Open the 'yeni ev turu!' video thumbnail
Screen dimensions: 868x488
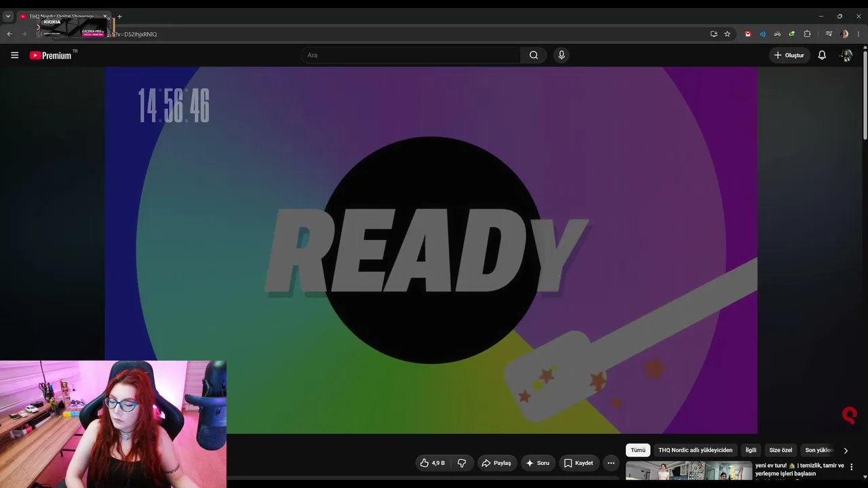[689, 470]
